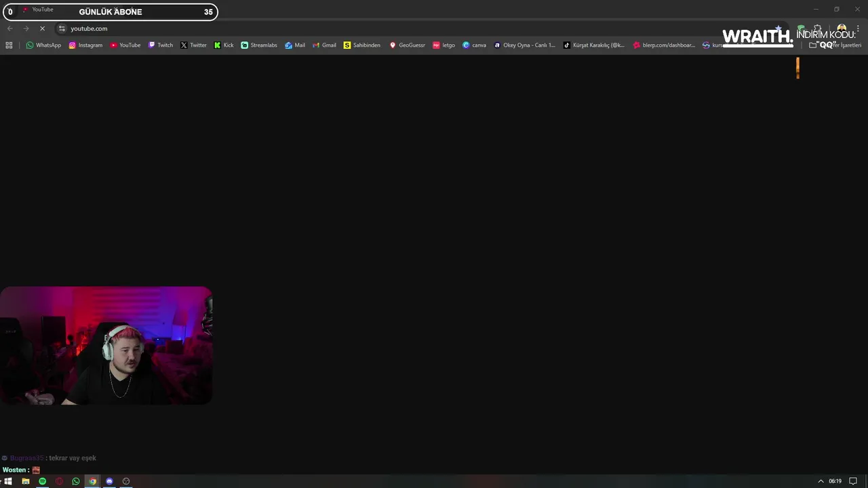Open the canva bookmark
The height and width of the screenshot is (488, 868).
coord(475,45)
